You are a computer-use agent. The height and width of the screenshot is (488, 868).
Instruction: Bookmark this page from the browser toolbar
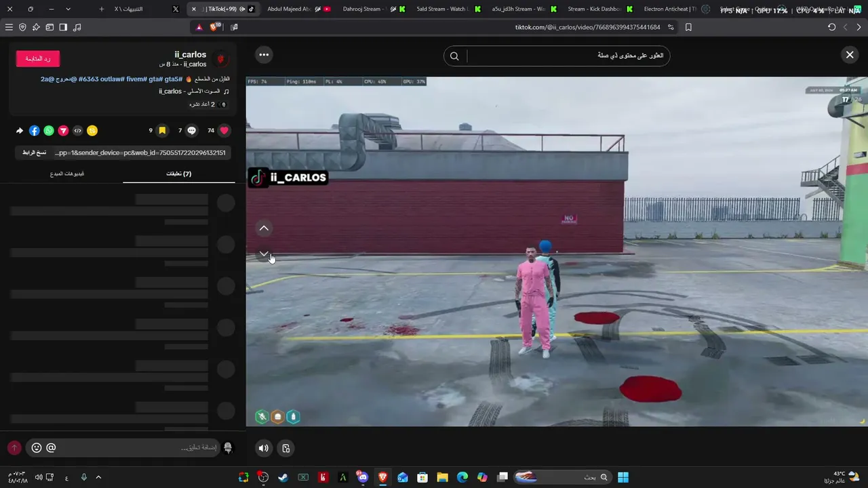688,27
